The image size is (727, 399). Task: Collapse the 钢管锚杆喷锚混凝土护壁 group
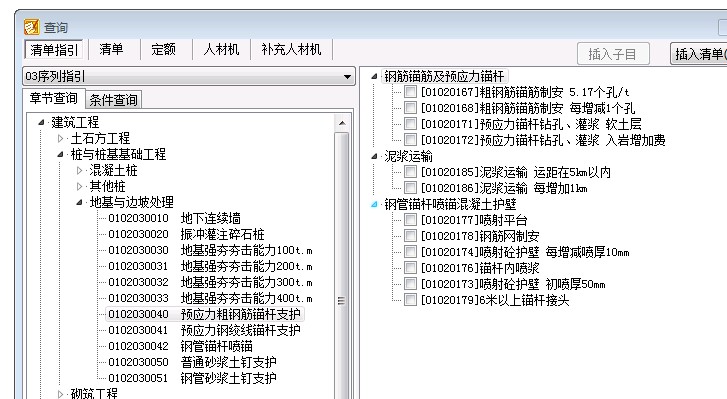point(374,204)
